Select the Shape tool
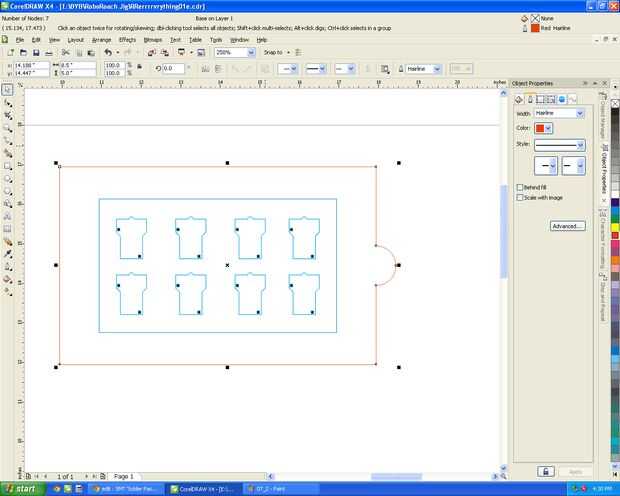The height and width of the screenshot is (496, 620). pos(8,103)
